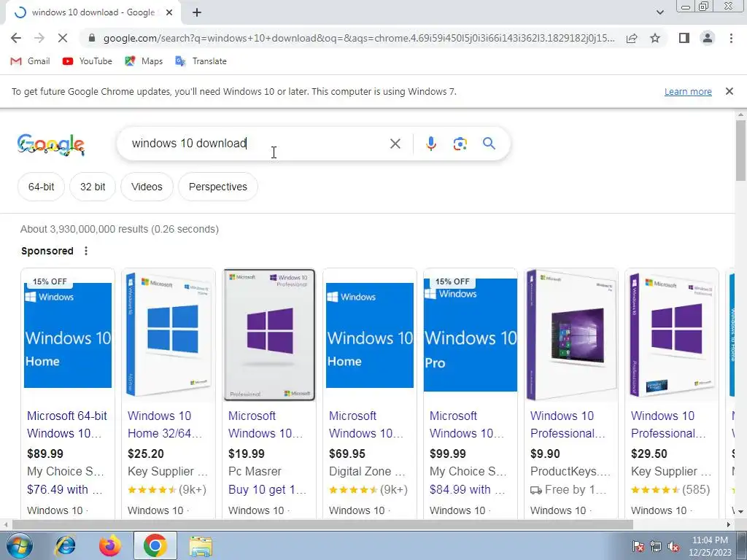
Task: Search by image with Lens icon
Action: [x=460, y=144]
